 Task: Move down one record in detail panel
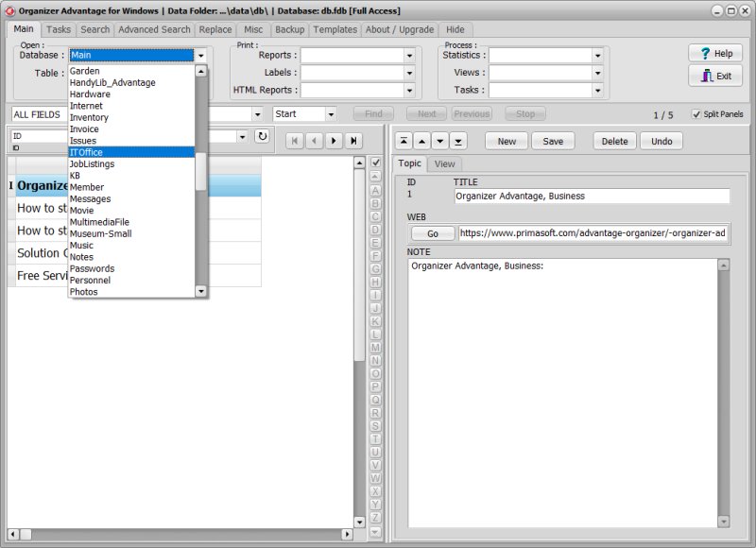coord(439,141)
